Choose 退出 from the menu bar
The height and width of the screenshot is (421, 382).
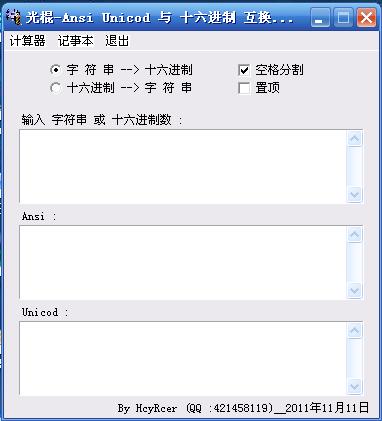(117, 41)
